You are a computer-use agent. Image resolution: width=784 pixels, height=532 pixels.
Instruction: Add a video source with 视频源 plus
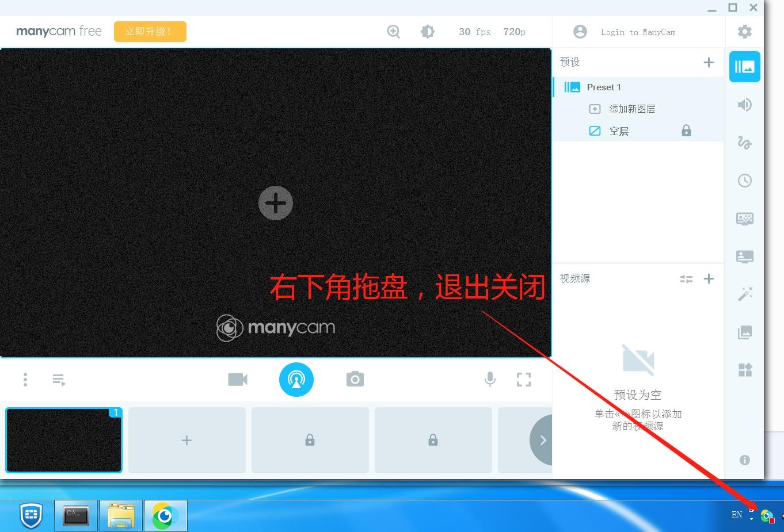[x=709, y=278]
